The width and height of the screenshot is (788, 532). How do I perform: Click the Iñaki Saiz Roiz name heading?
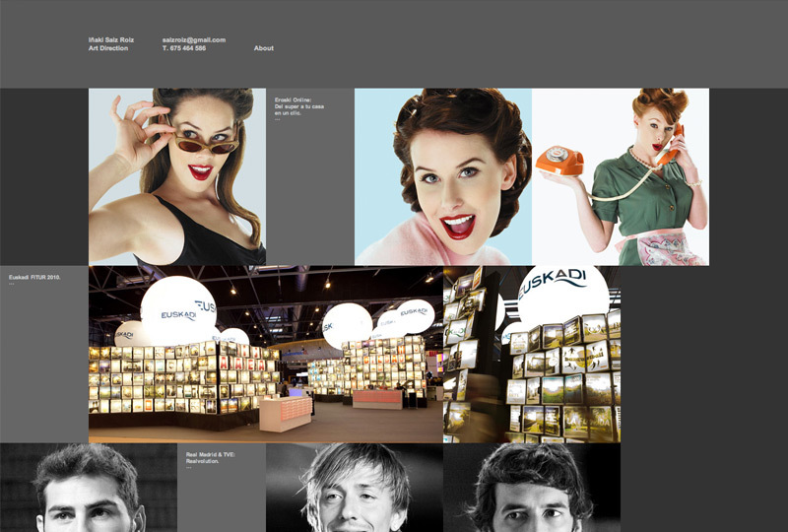[111, 39]
